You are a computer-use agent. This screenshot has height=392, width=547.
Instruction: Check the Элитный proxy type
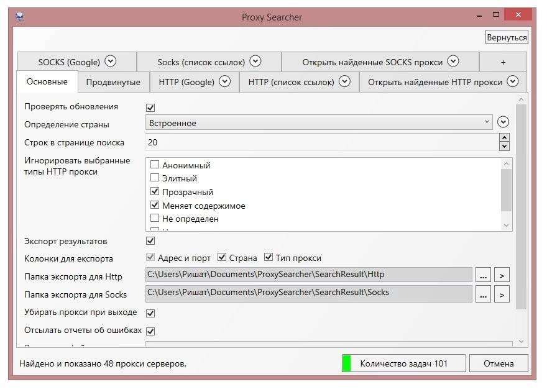pyautogui.click(x=155, y=178)
